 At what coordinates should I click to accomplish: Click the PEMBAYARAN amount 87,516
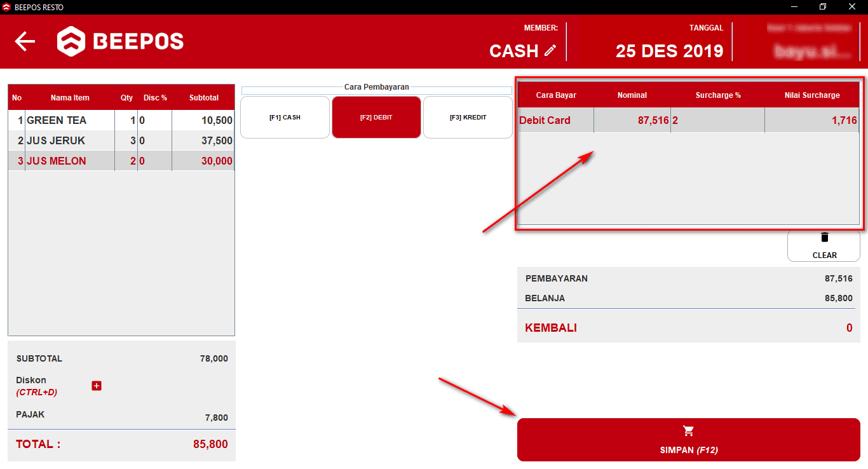coord(839,278)
